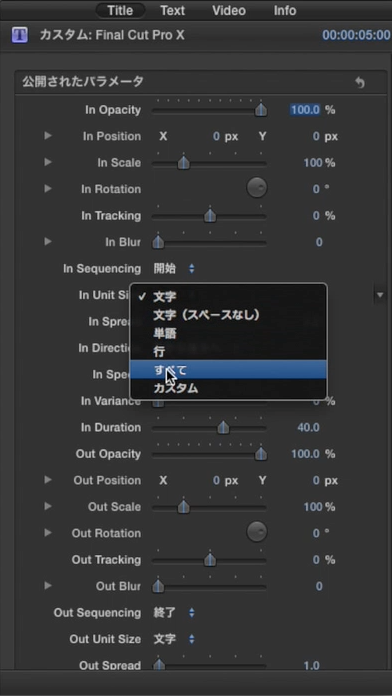
Task: Click the In Position X value
Action: 216,136
